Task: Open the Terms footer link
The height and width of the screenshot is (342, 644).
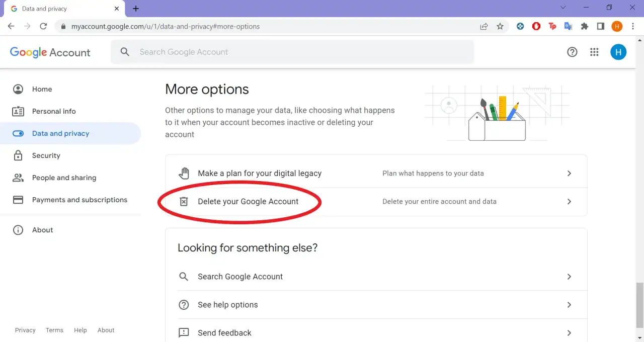Action: point(54,330)
